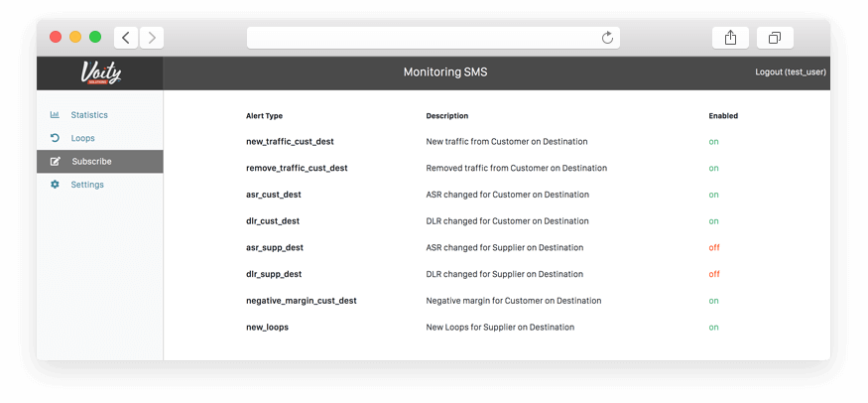Select Loops in the sidebar
This screenshot has width=868, height=403.
[x=82, y=138]
